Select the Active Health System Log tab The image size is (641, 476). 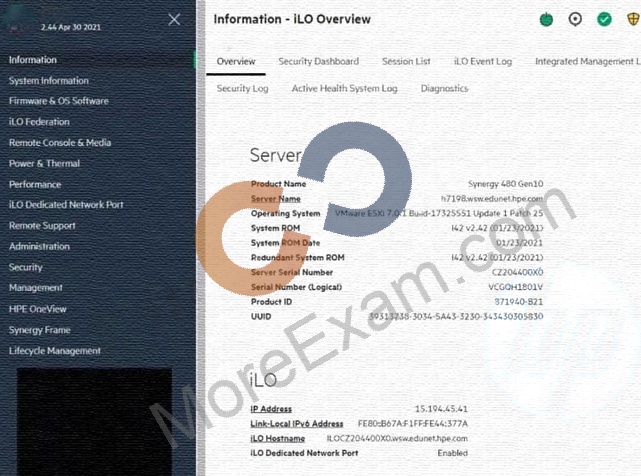(344, 88)
